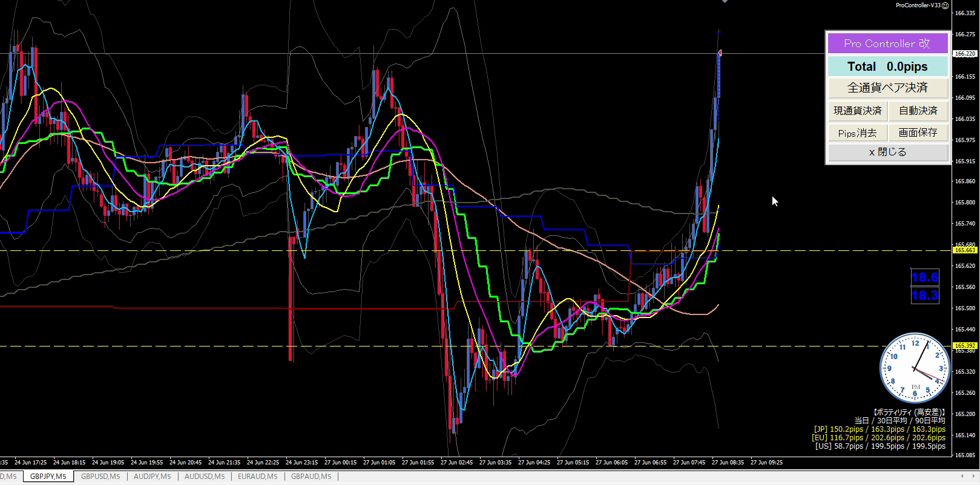Click the Pips消去 button
This screenshot has height=485, width=980.
point(858,132)
